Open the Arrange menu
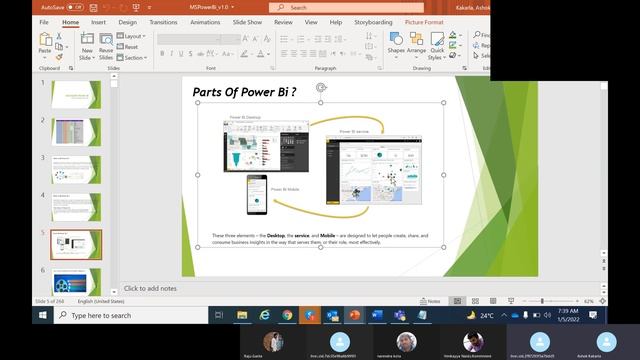This screenshot has height=360, width=640. 416,44
